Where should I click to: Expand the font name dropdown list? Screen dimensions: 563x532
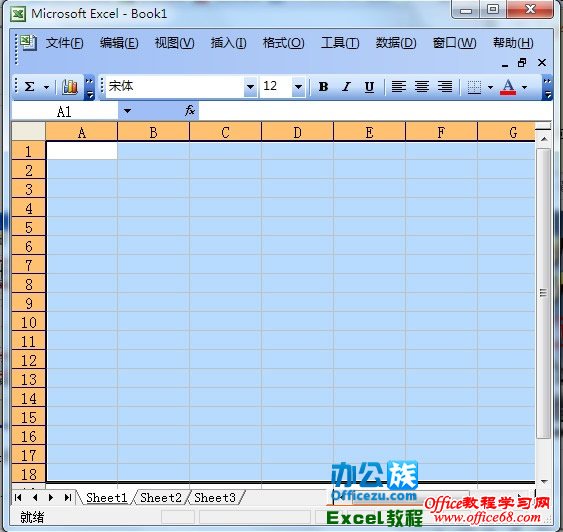[x=250, y=87]
